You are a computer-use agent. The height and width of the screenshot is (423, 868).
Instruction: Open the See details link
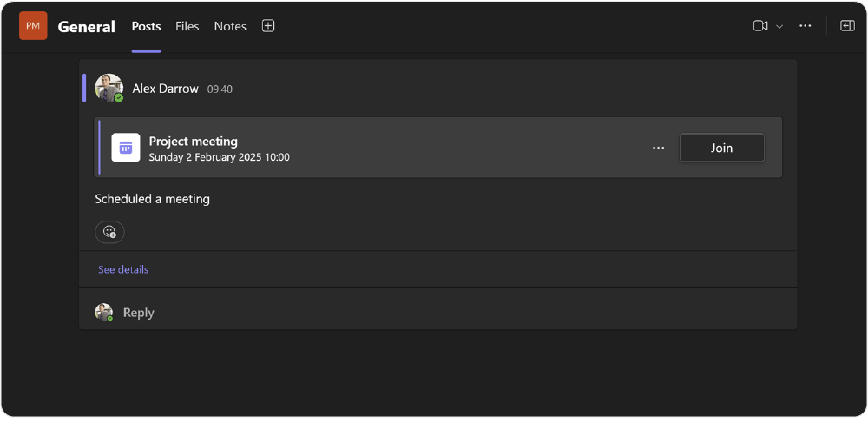pos(123,269)
